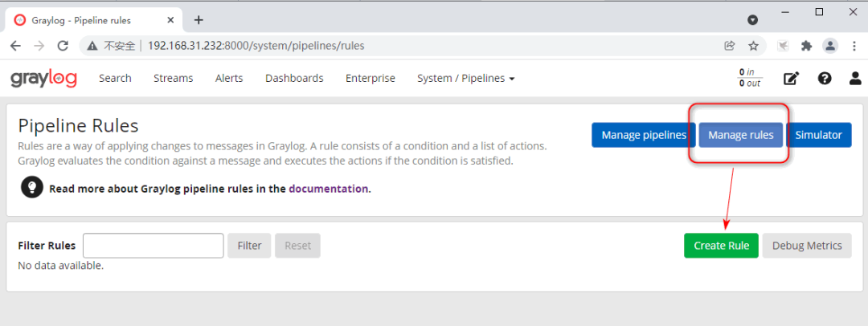Open the help question mark icon
Image resolution: width=868 pixels, height=326 pixels.
tap(824, 79)
